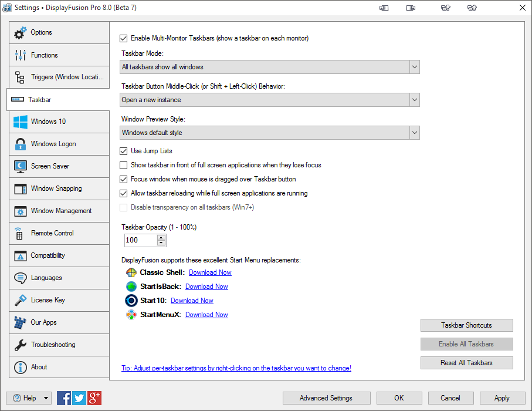The height and width of the screenshot is (411, 532).
Task: Click the Remote Control icon in sidebar
Action: pyautogui.click(x=19, y=233)
